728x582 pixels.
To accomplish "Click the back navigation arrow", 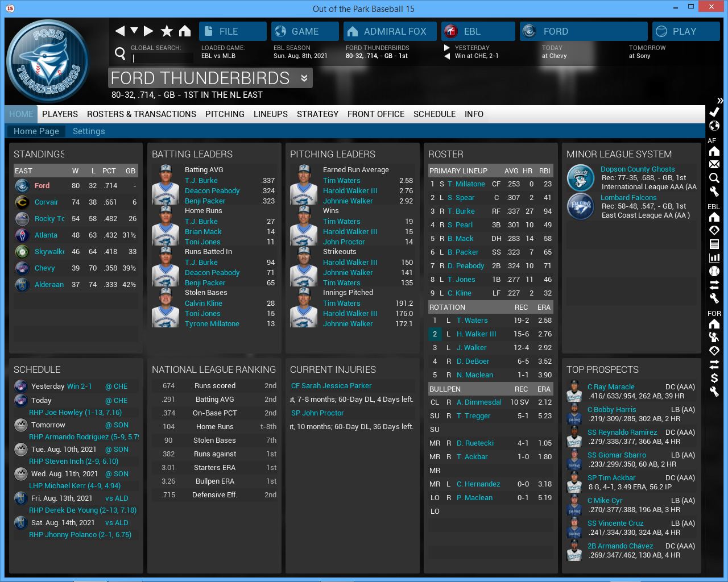I will [x=119, y=31].
